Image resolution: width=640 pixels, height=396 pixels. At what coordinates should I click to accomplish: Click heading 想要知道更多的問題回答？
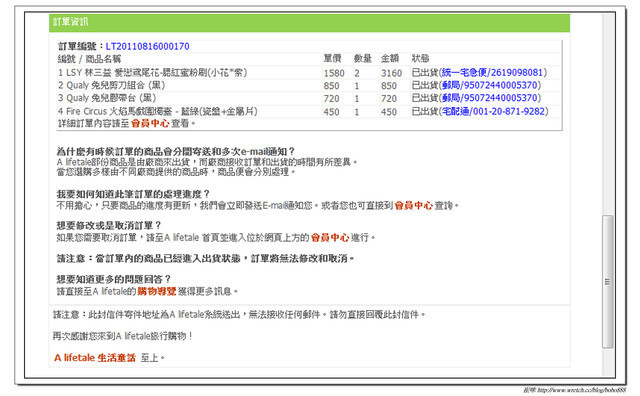coord(113,280)
